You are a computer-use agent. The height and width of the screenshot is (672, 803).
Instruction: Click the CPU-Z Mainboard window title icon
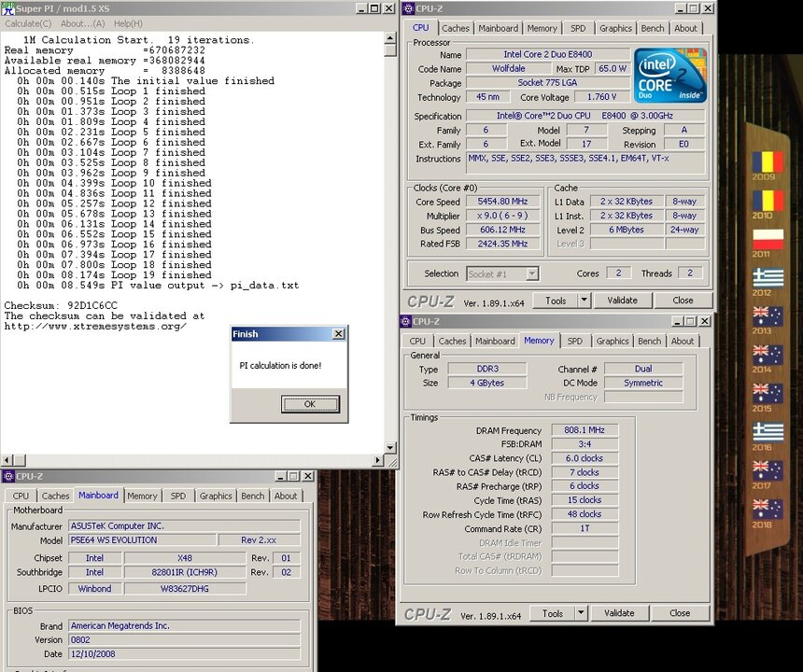(x=8, y=477)
